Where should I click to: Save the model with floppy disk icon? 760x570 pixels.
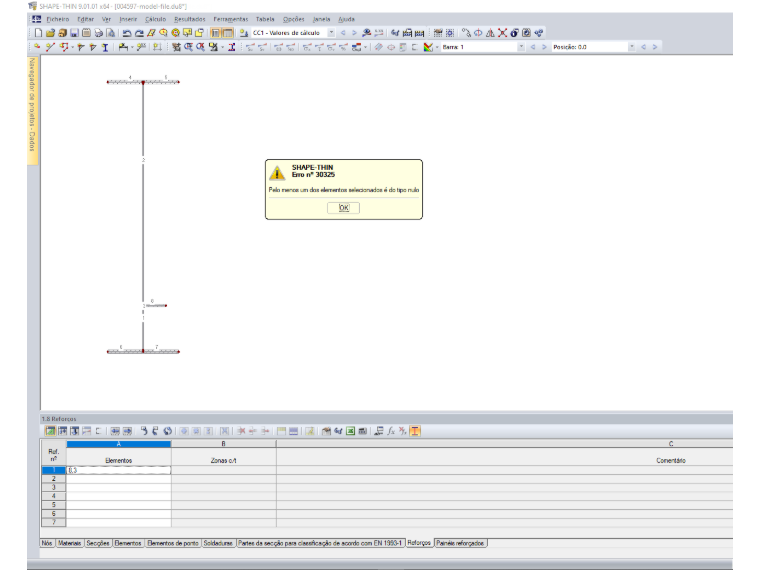[74, 33]
